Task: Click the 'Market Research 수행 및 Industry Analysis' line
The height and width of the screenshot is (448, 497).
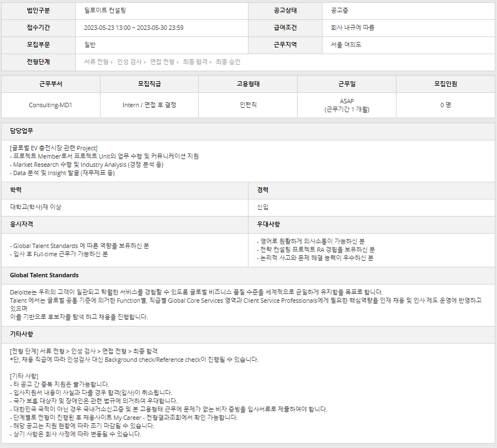Action: [x=87, y=165]
